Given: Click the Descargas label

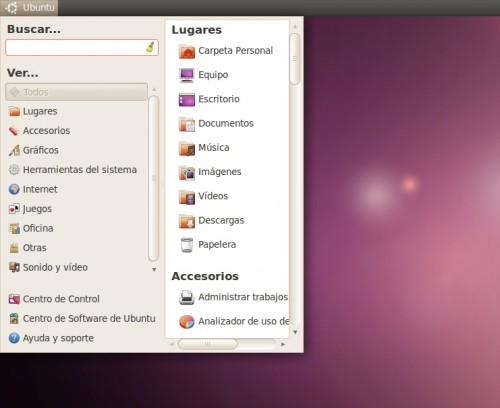Looking at the screenshot, I should click(x=221, y=221).
